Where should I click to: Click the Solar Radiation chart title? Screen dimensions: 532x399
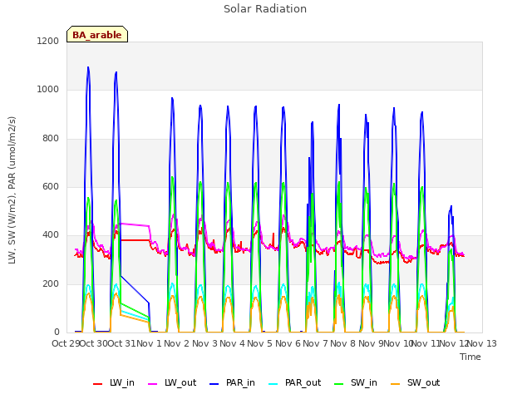(x=265, y=9)
